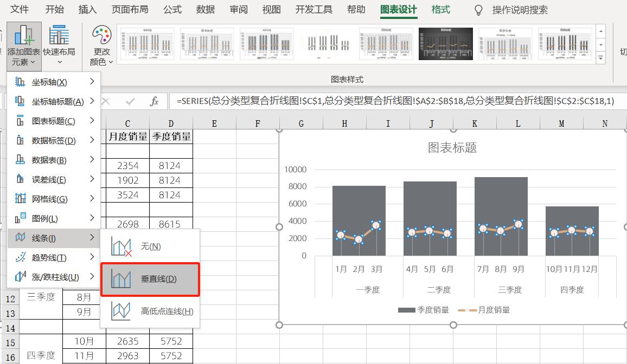627x364 pixels.
Task: Click the 数据标签(D) icon
Action: pos(20,140)
